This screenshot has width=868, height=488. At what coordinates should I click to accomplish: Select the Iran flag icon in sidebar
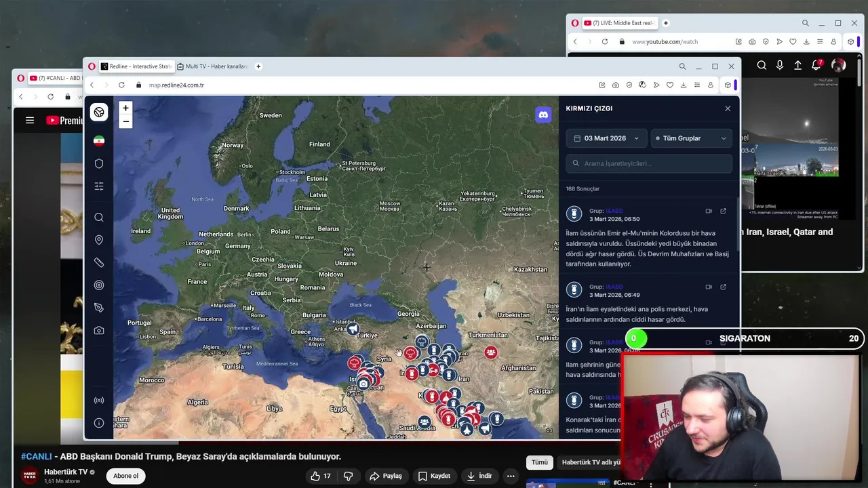click(99, 141)
